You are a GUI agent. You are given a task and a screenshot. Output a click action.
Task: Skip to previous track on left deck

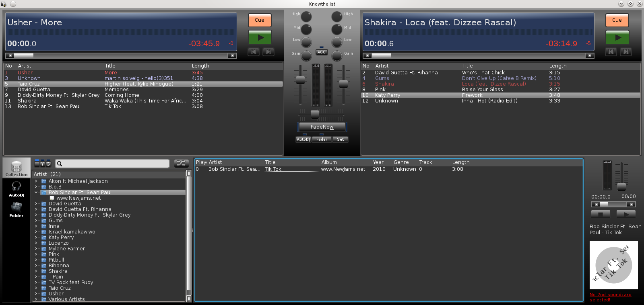(x=253, y=52)
